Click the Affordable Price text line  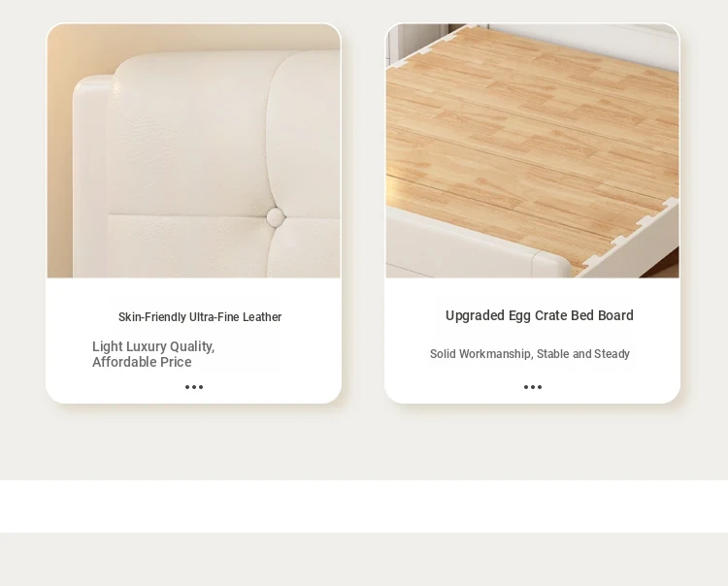[x=142, y=362]
